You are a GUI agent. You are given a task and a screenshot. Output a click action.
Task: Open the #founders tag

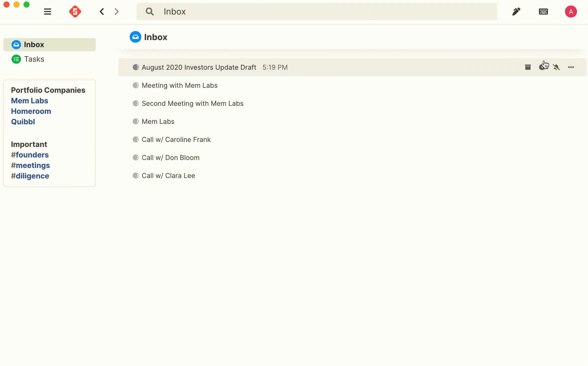30,155
